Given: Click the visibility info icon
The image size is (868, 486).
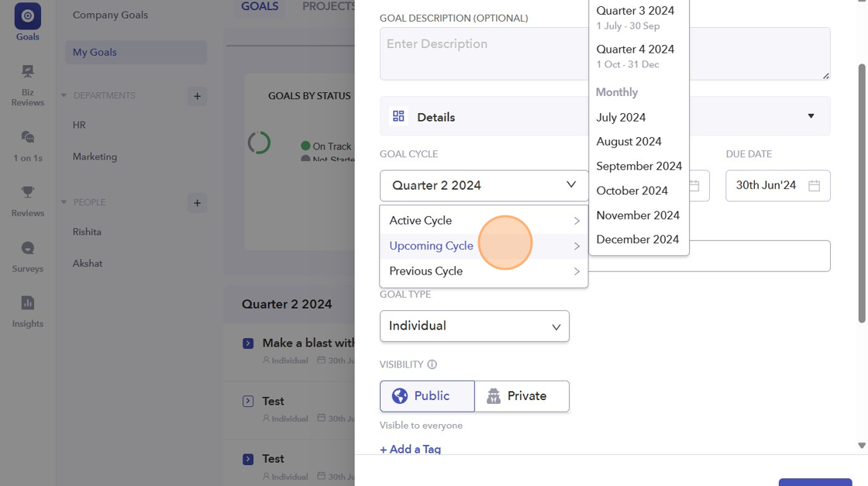Looking at the screenshot, I should [x=432, y=364].
